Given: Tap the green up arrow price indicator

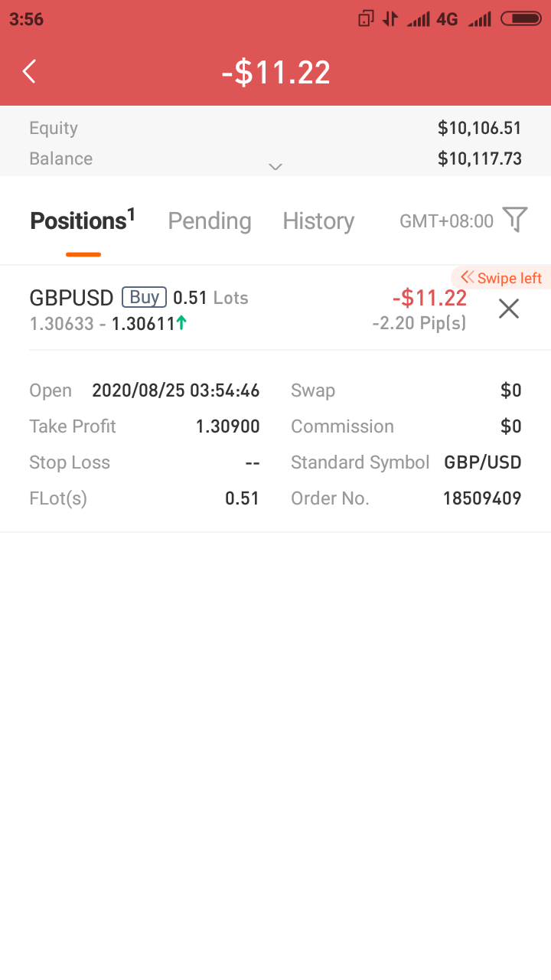Looking at the screenshot, I should (181, 323).
